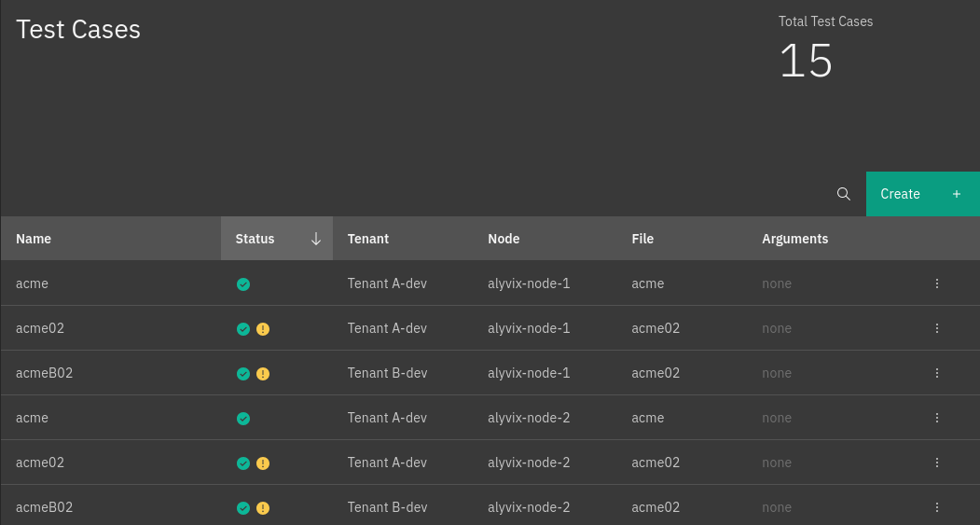Open three-dot menu for acme on alyvix-node-1
Screen dimensions: 980x525
click(937, 283)
